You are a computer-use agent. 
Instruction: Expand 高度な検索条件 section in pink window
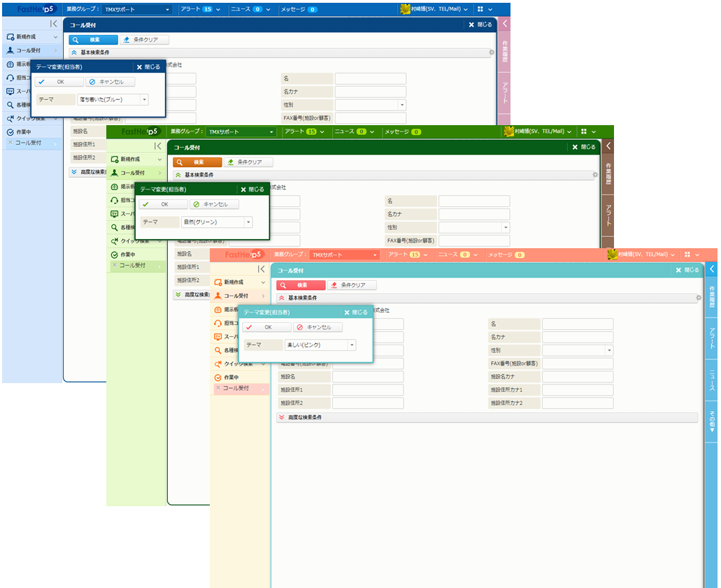[282, 417]
